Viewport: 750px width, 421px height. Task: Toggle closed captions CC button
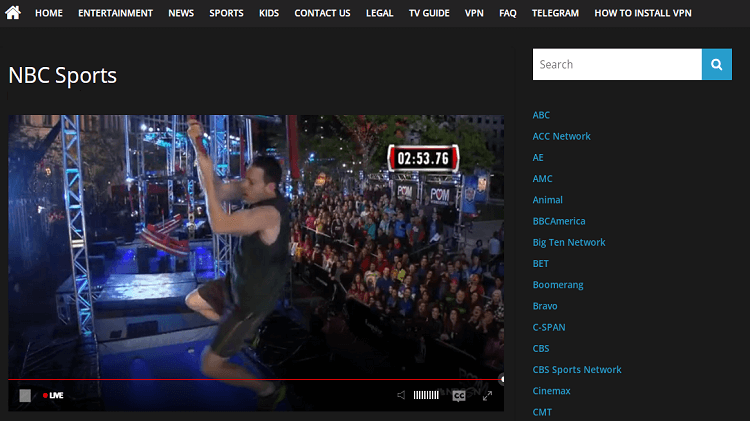tap(459, 396)
